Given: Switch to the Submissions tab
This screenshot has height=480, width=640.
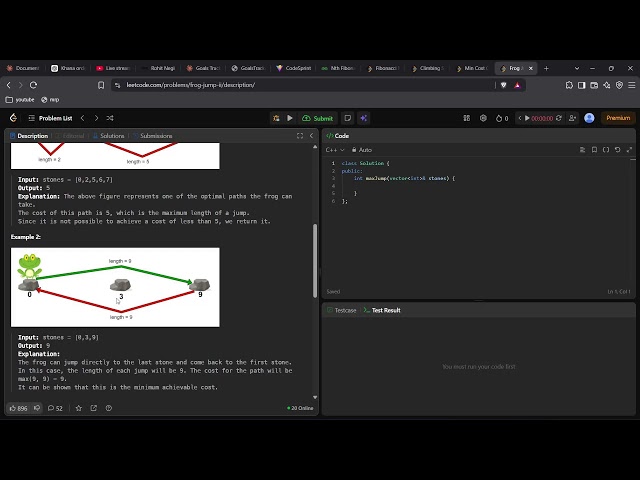Looking at the screenshot, I should (x=153, y=136).
